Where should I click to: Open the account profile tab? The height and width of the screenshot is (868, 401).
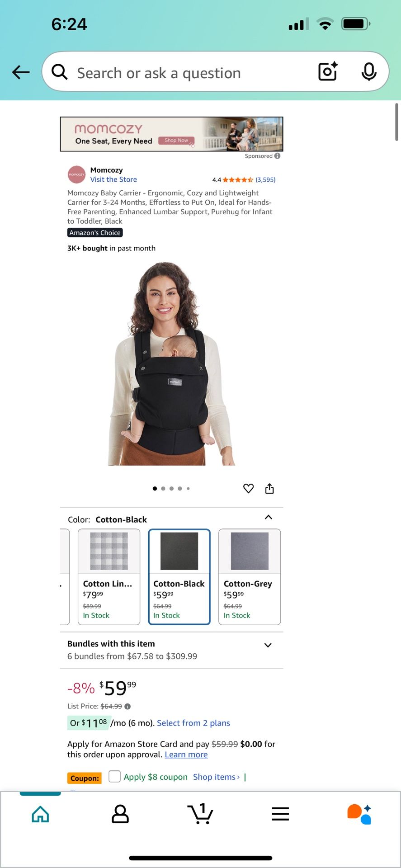120,814
